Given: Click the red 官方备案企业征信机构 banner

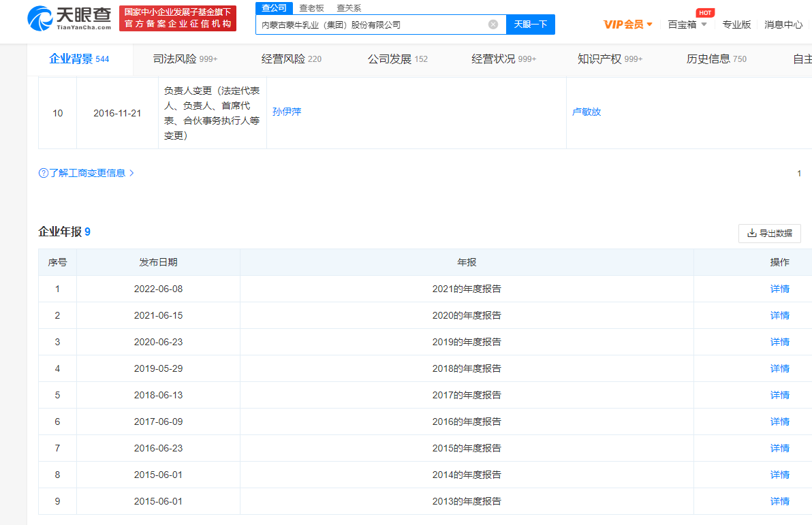Looking at the screenshot, I should [x=178, y=18].
